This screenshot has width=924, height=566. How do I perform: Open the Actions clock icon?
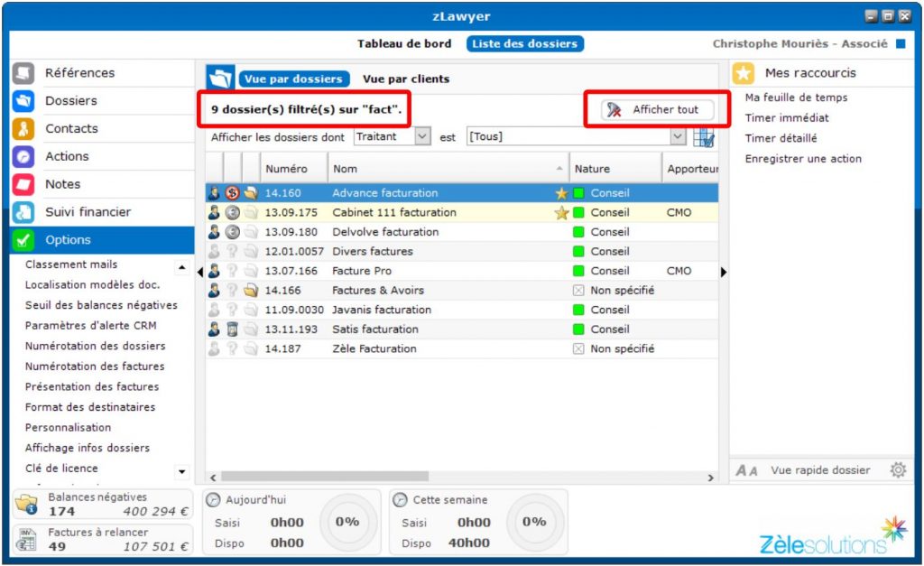23,156
